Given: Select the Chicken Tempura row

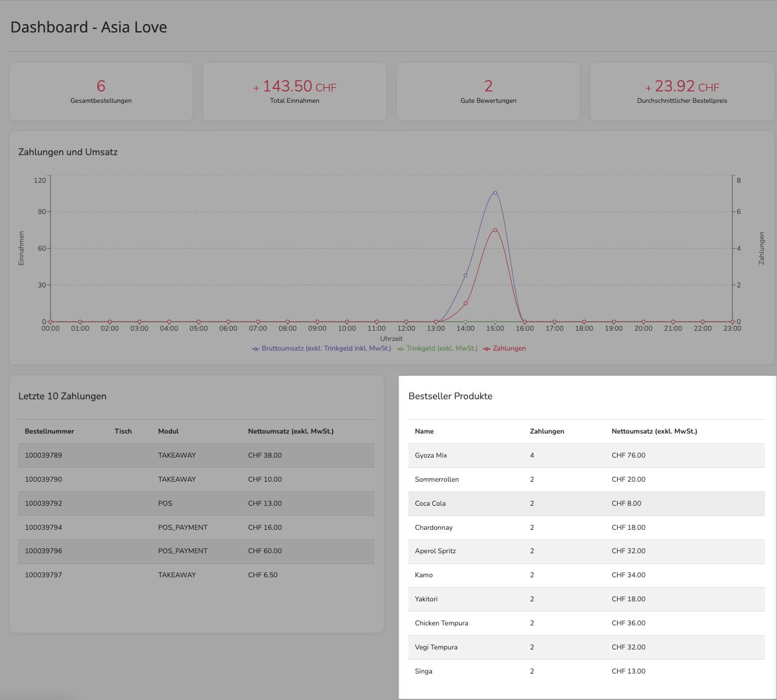Looking at the screenshot, I should 586,623.
